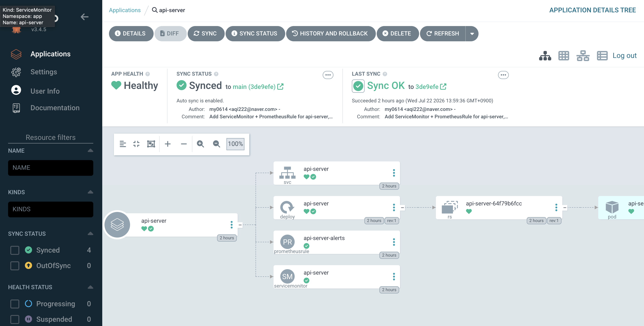This screenshot has height=326, width=644.
Task: Open HISTORY AND ROLLBACK
Action: 331,33
